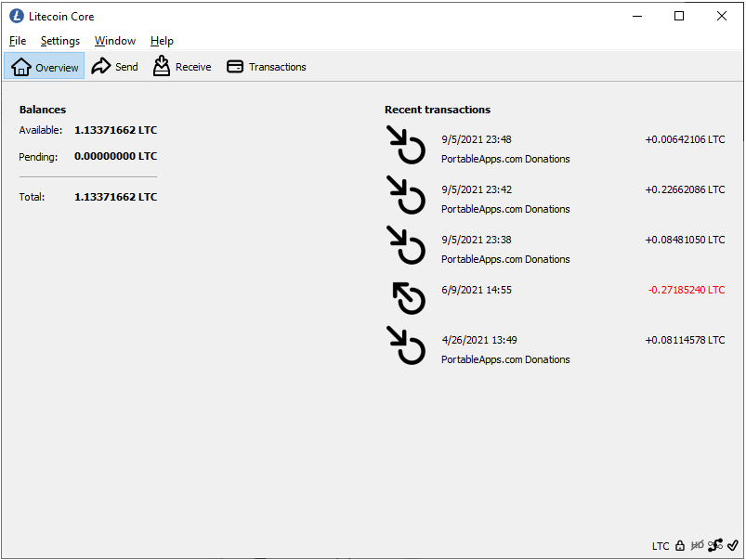Click the Available balance value 1.13371662 LTC

tap(115, 130)
